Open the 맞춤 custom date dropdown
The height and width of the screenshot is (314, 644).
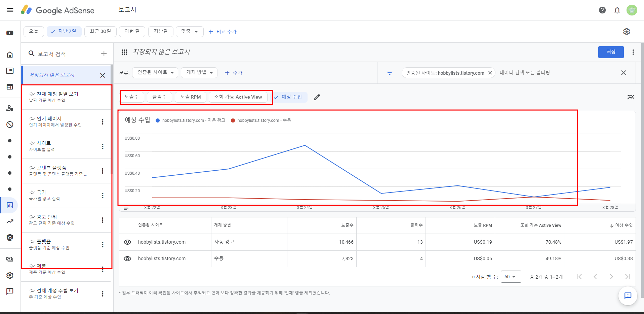coord(190,31)
